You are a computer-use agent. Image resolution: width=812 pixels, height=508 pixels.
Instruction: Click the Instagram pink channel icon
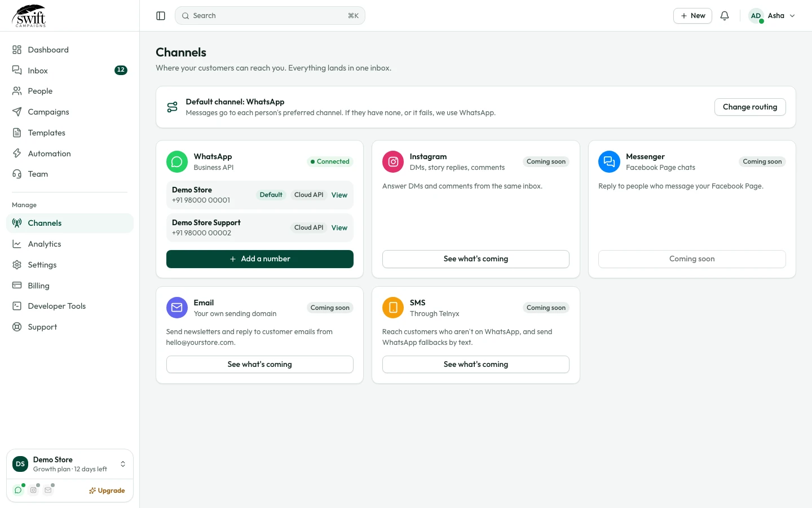click(x=393, y=161)
